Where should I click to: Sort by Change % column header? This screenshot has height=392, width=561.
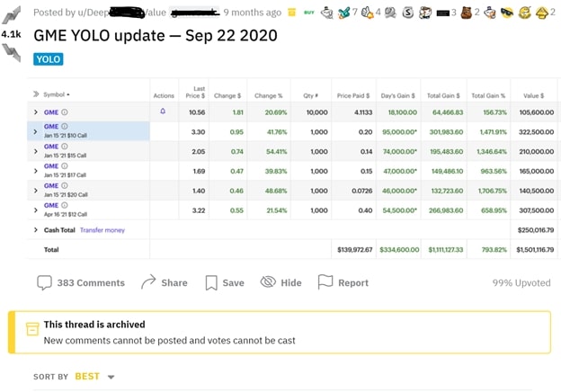[268, 95]
